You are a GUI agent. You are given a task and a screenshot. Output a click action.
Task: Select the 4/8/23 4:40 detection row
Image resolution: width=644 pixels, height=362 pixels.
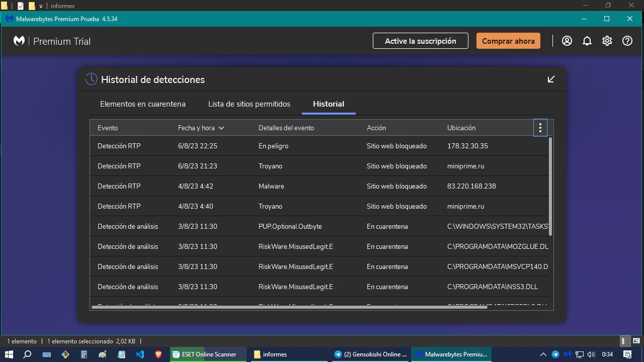coord(319,206)
